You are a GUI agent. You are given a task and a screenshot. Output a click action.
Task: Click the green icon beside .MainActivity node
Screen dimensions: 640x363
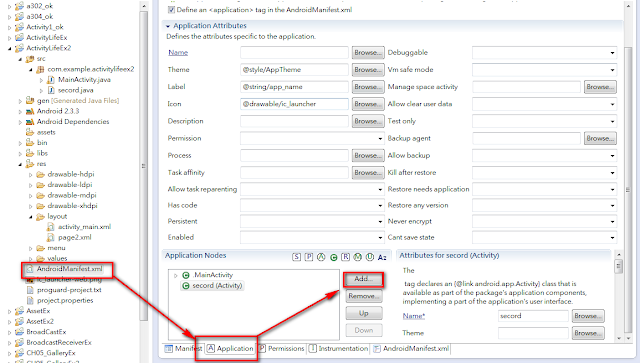186,275
